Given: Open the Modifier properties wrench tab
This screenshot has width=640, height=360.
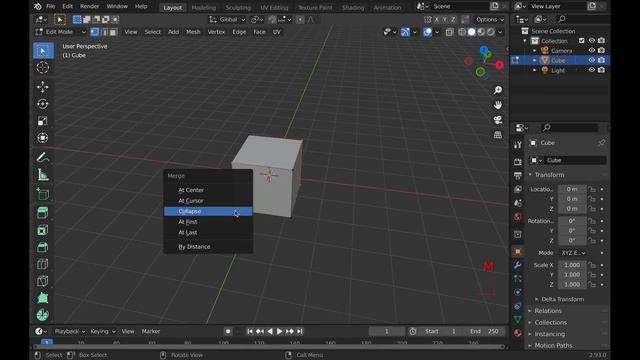Looking at the screenshot, I should [x=518, y=265].
